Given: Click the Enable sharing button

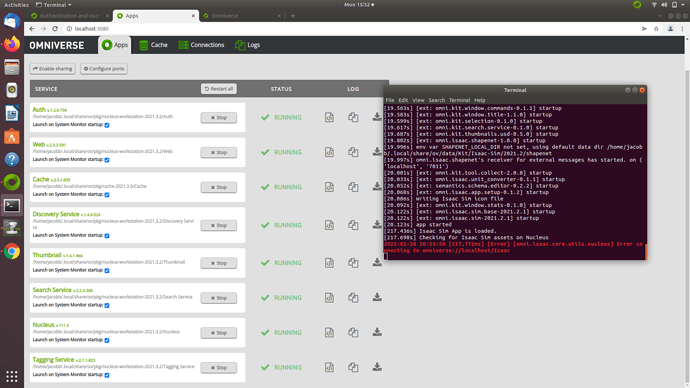Looking at the screenshot, I should coord(52,69).
